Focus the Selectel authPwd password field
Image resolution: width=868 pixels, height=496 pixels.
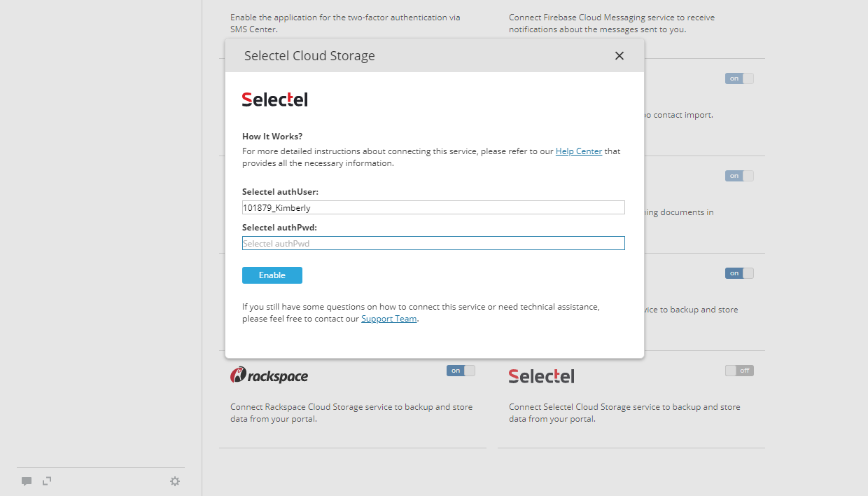click(x=433, y=243)
